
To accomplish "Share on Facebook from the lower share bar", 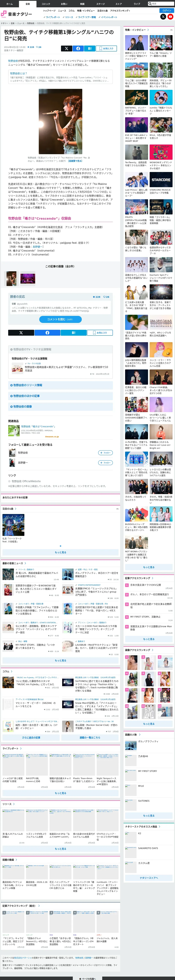I will (47, 333).
